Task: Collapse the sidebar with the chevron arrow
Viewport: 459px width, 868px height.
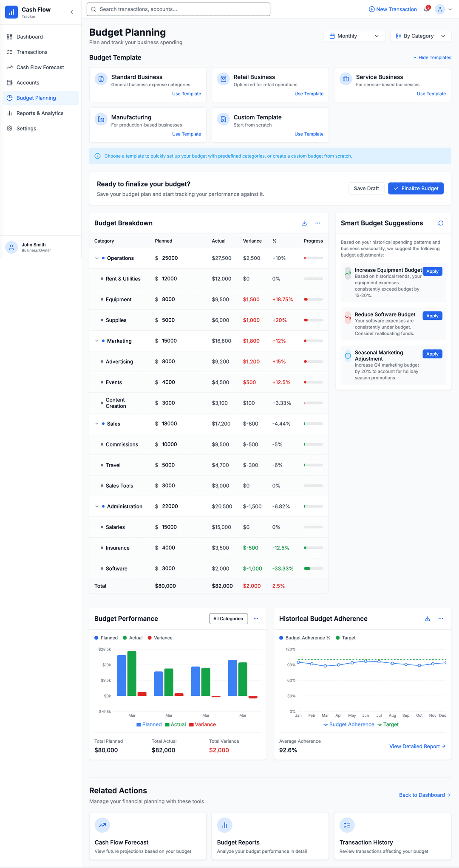Action: 72,12
